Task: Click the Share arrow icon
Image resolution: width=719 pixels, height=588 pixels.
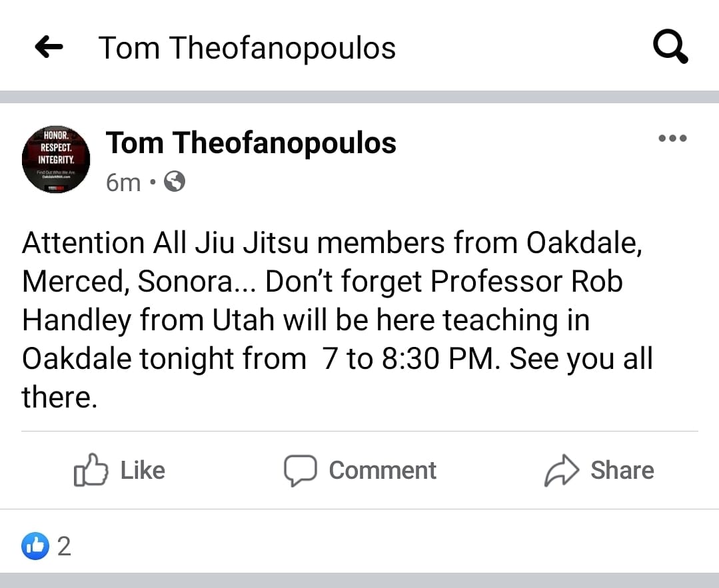Action: [x=562, y=470]
